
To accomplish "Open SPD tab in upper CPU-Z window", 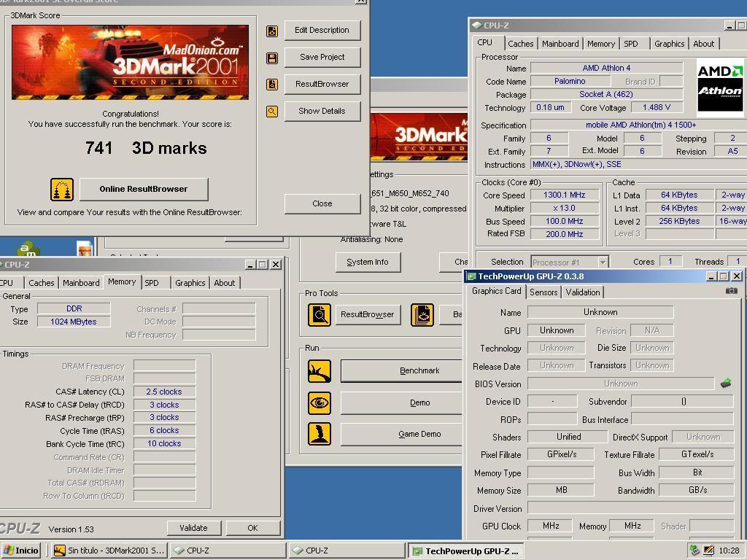I will pyautogui.click(x=631, y=44).
